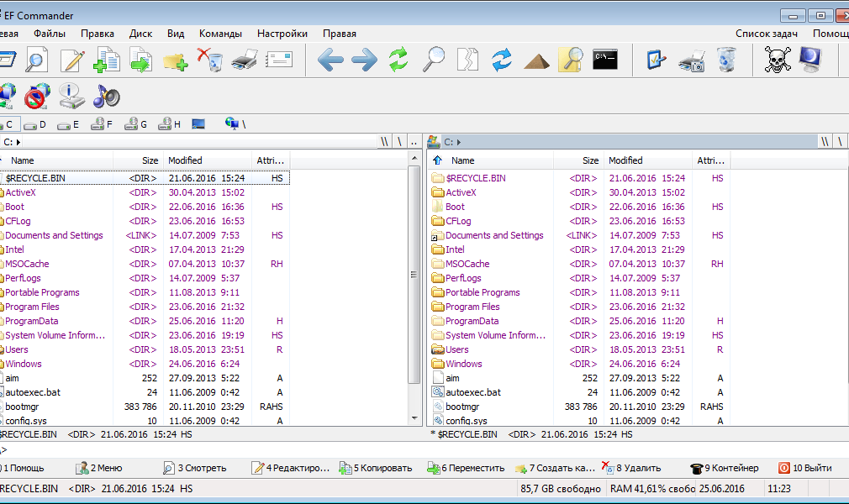
Task: Click the blue refresh arrows icon
Action: point(501,60)
